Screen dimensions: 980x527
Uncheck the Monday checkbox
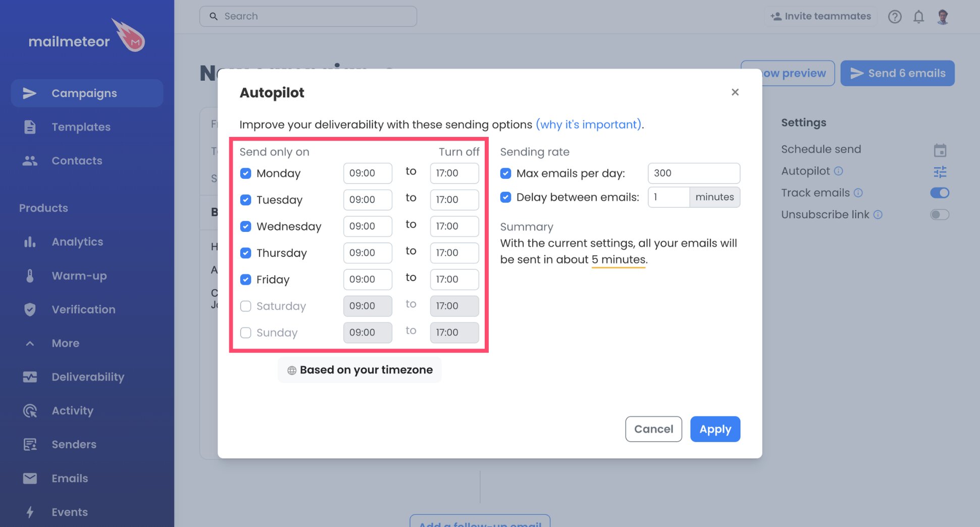click(245, 173)
